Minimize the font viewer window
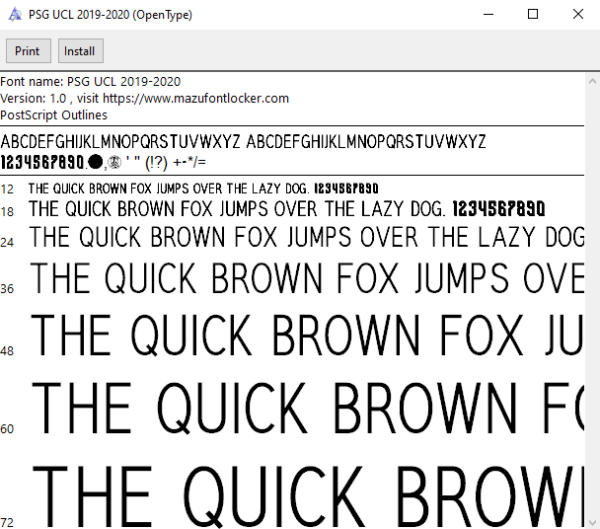Screen dimensions: 600x529 (x=488, y=15)
